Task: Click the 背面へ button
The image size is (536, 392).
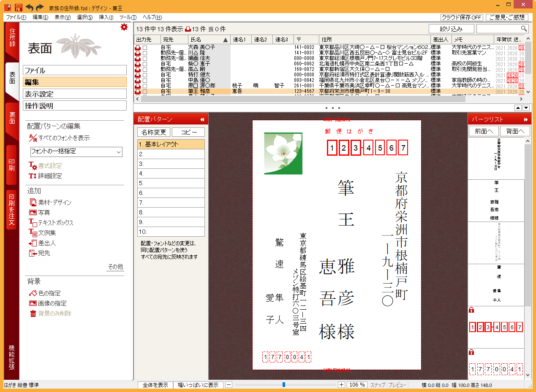Action: 515,131
